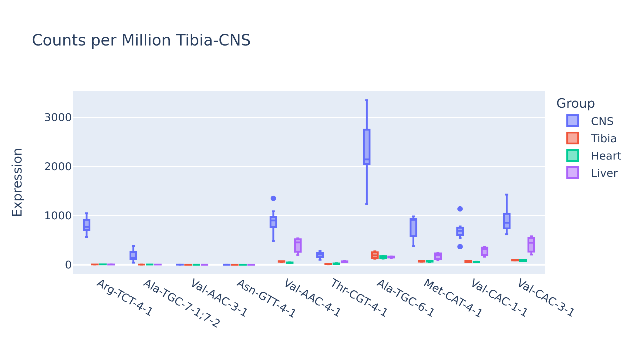This screenshot has width=637, height=364.
Task: Click the upper CNS outlier of Val-CAC-1-1
Action: (x=460, y=209)
